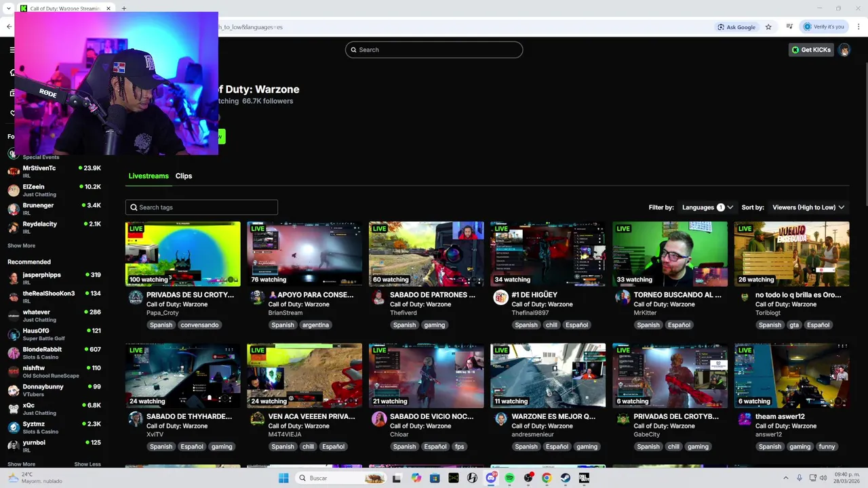
Task: Open MrStivenTc in the following list
Action: pyautogui.click(x=54, y=171)
